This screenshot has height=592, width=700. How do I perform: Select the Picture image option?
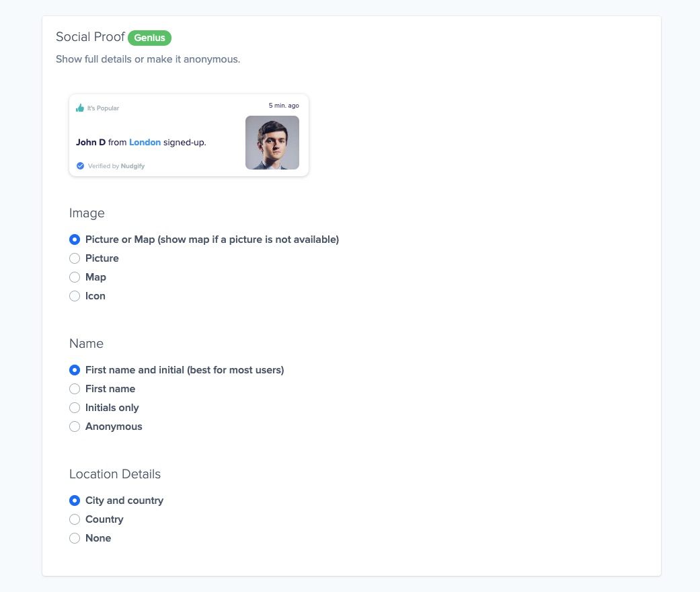(x=75, y=258)
